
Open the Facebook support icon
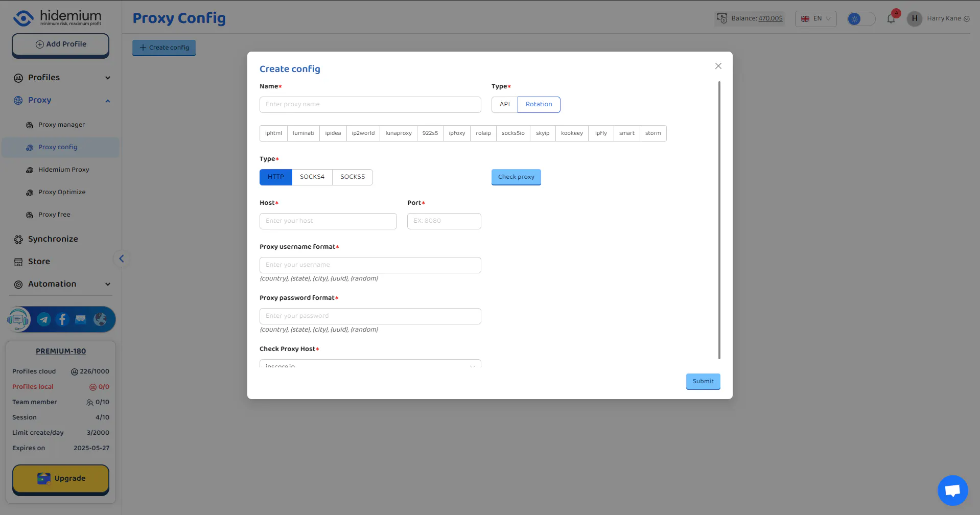pos(62,319)
